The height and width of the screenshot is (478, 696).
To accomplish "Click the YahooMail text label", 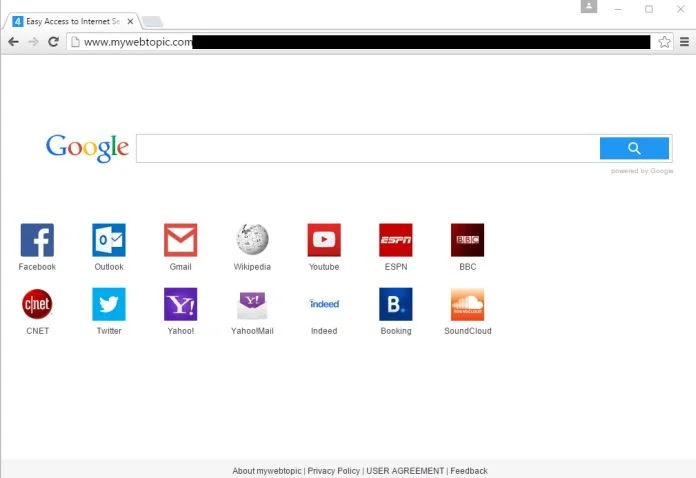I will pyautogui.click(x=252, y=331).
